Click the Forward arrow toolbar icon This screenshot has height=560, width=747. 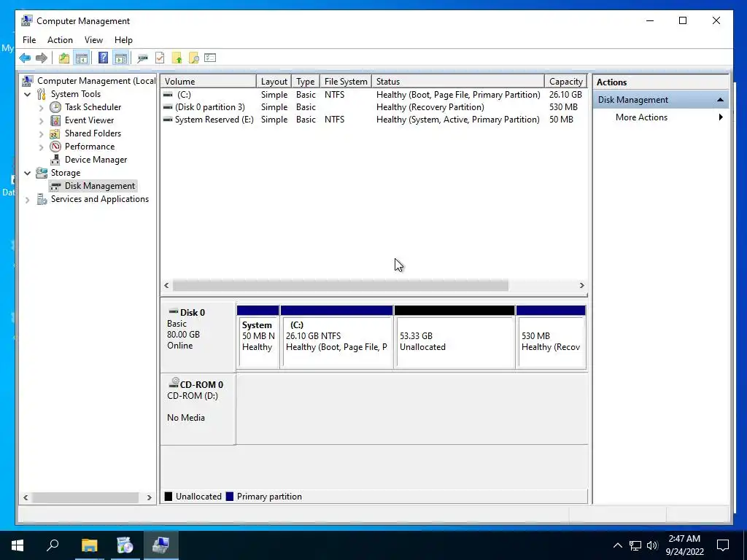(42, 58)
